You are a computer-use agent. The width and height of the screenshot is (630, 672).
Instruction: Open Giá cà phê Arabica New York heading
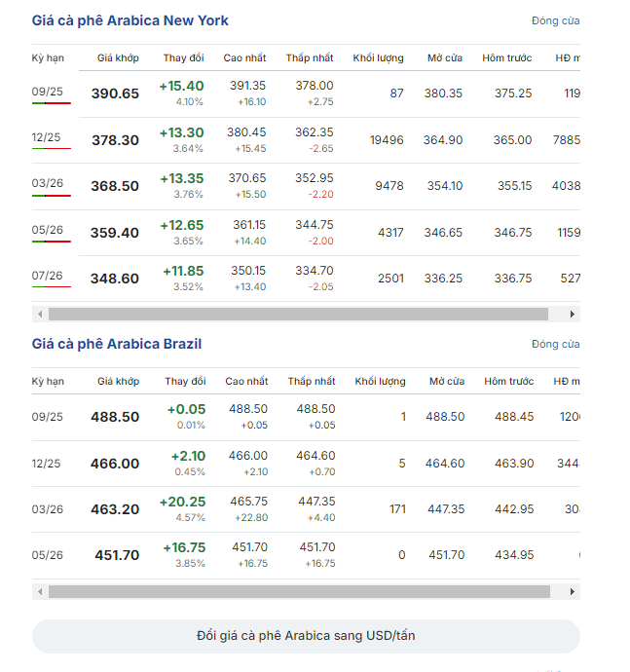click(130, 20)
